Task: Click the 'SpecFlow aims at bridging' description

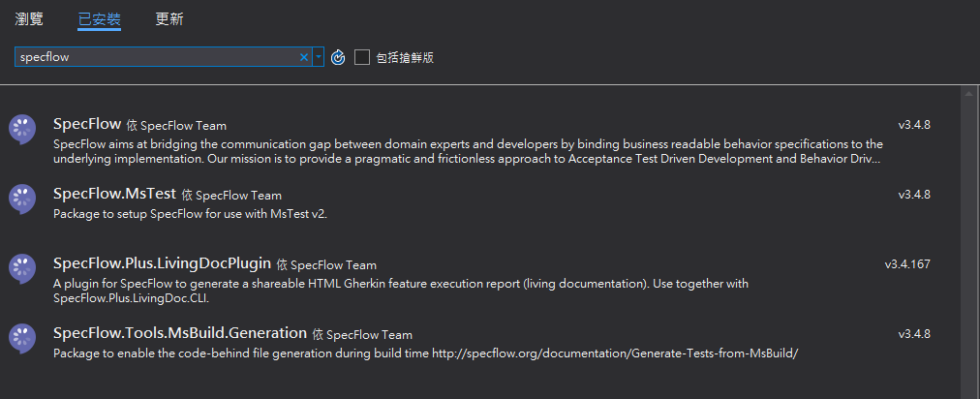Action: (468, 151)
